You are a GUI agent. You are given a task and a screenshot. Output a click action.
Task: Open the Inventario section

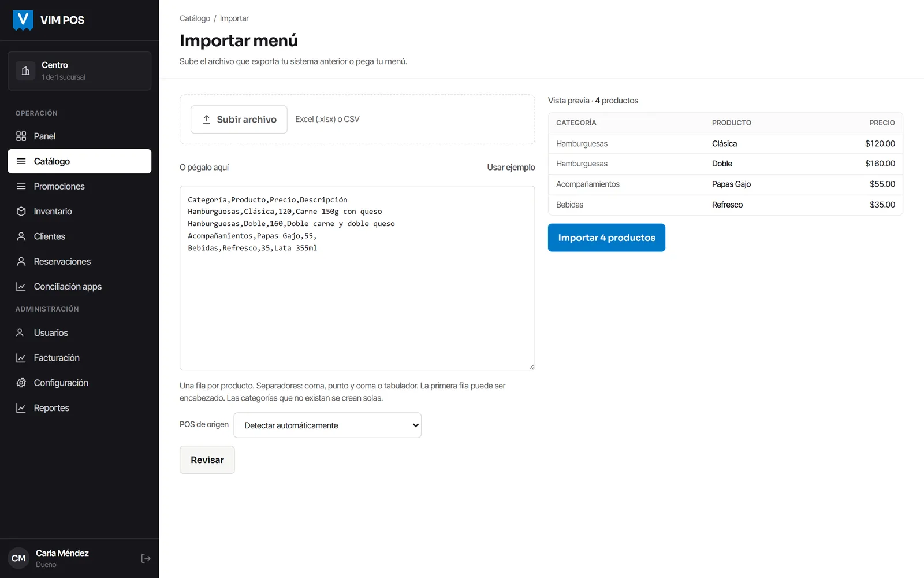(80, 212)
